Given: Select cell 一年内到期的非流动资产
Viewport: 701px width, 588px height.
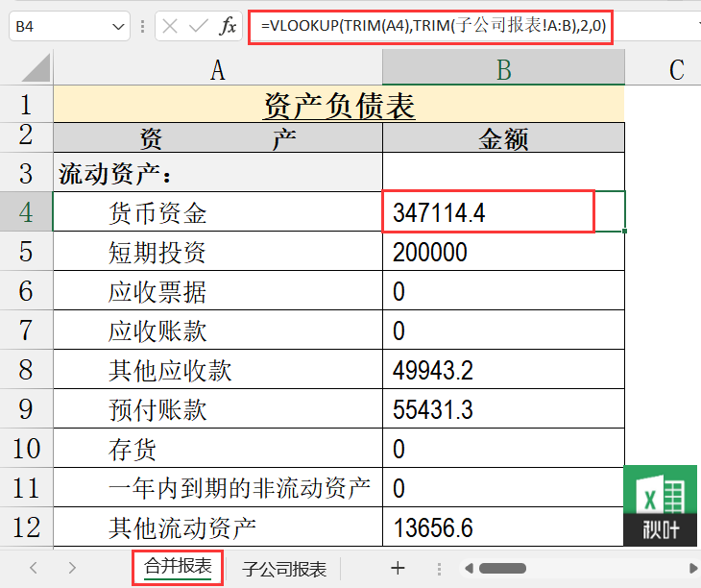Looking at the screenshot, I should click(218, 487).
